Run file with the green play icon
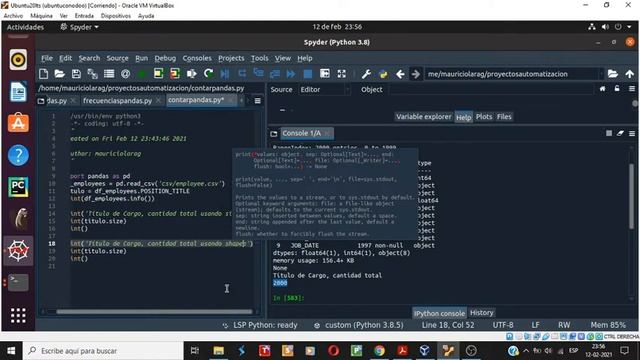 tap(142, 74)
